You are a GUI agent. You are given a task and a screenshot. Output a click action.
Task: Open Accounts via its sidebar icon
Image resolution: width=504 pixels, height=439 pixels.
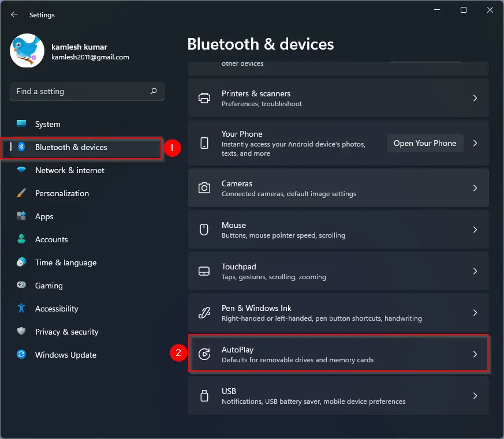tap(21, 239)
